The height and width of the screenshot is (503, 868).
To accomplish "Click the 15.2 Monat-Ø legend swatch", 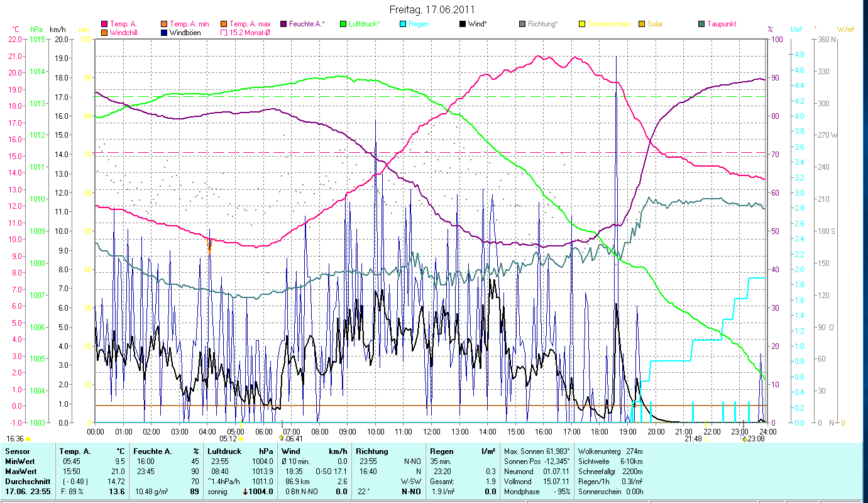I will pyautogui.click(x=224, y=32).
